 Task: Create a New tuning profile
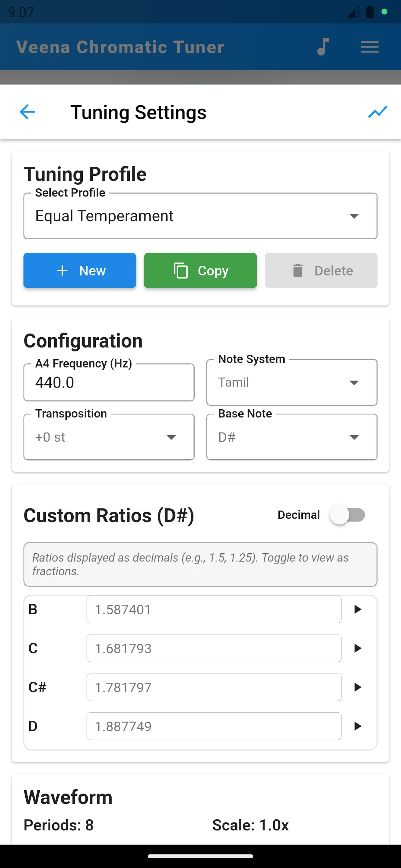pyautogui.click(x=80, y=271)
